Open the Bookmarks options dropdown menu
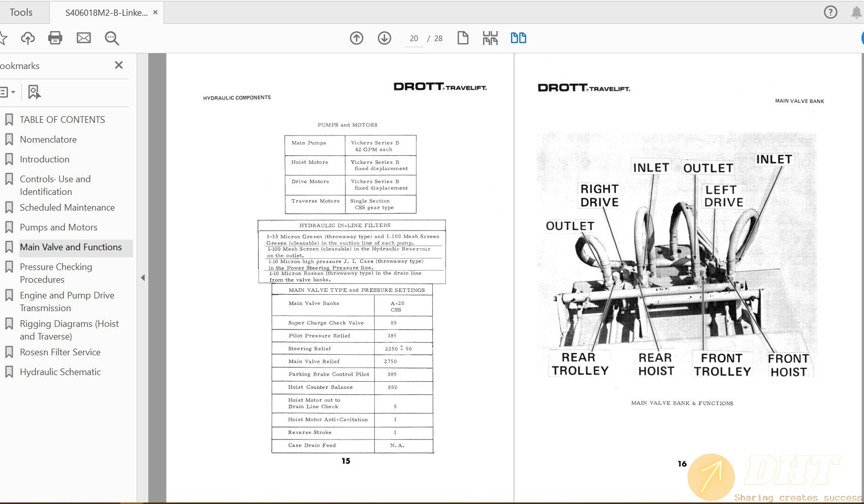This screenshot has height=504, width=864. 7,92
